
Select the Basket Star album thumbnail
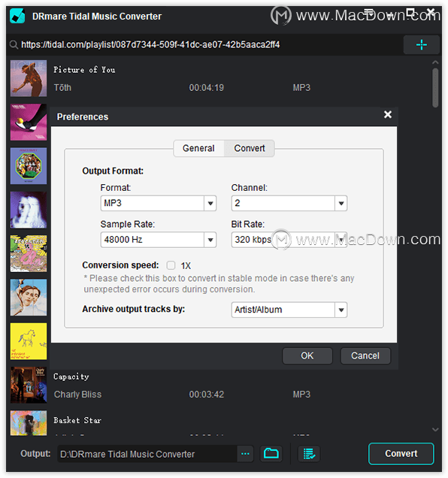[x=29, y=423]
